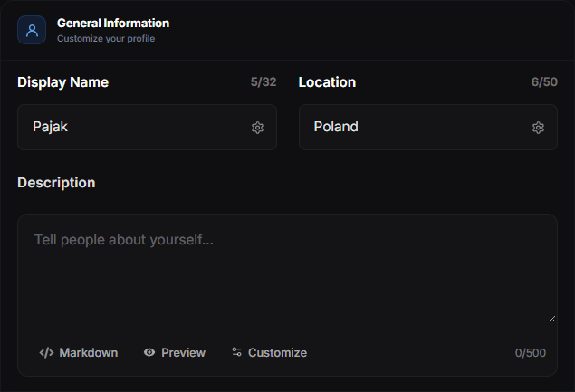Click the description resize handle
Image resolution: width=575 pixels, height=392 pixels.
point(552,319)
